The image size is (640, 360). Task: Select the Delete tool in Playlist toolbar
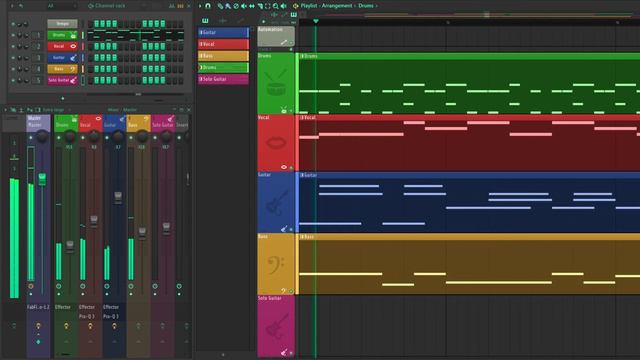point(236,6)
